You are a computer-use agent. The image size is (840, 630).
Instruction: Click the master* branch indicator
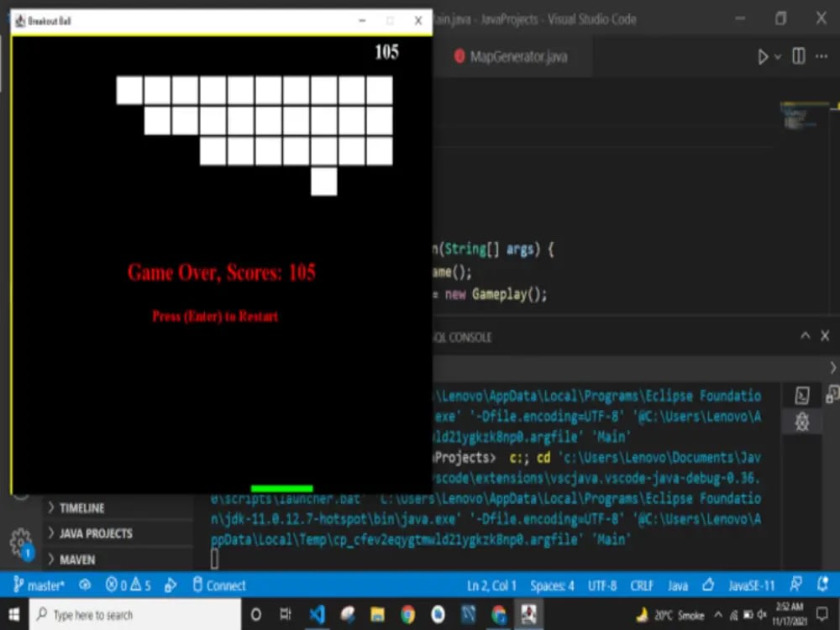point(40,585)
